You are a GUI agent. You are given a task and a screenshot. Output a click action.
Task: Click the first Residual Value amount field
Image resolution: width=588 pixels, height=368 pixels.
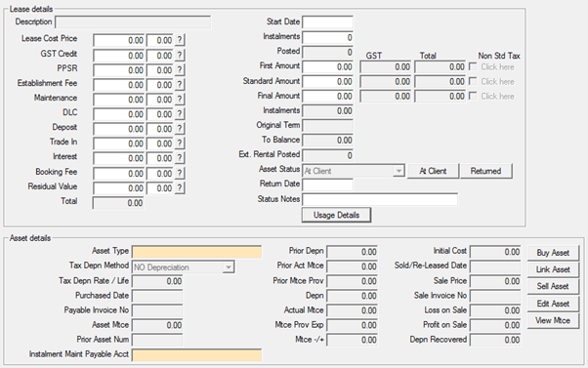pyautogui.click(x=118, y=187)
